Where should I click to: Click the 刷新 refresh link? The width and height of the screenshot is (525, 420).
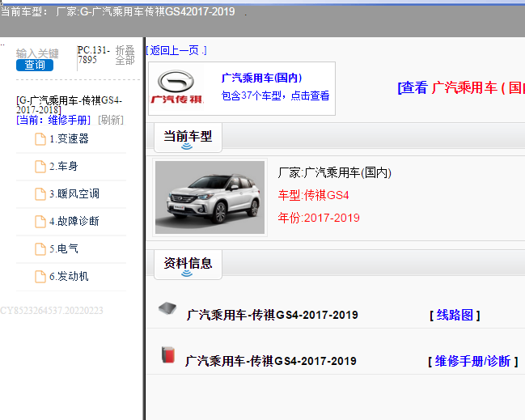coord(111,120)
